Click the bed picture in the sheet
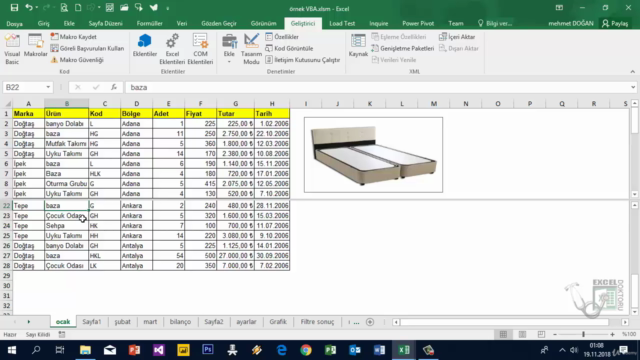 coord(373,155)
